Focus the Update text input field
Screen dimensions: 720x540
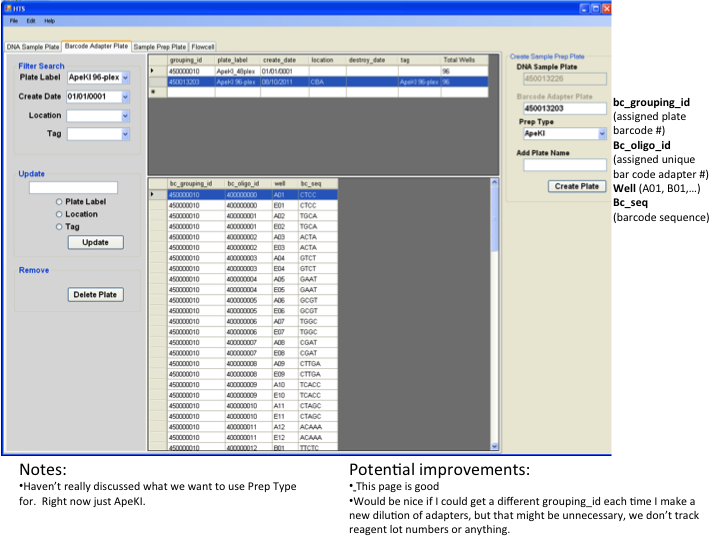pos(73,188)
